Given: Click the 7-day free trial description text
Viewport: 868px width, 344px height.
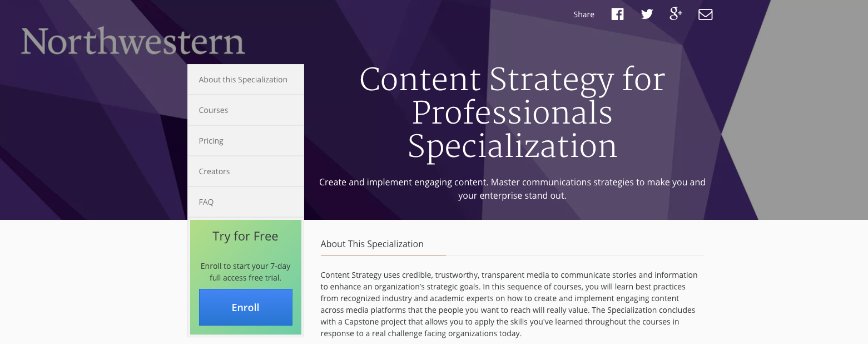Looking at the screenshot, I should point(245,272).
